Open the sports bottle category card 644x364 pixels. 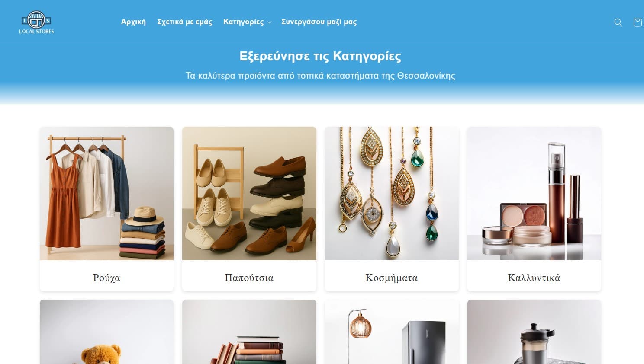coord(534,332)
